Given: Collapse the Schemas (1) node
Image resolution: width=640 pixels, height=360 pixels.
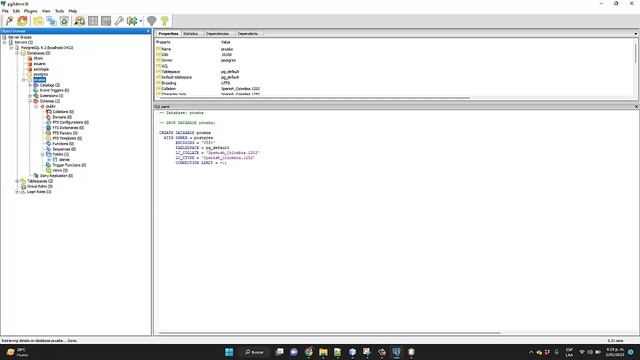Looking at the screenshot, I should 30,101.
